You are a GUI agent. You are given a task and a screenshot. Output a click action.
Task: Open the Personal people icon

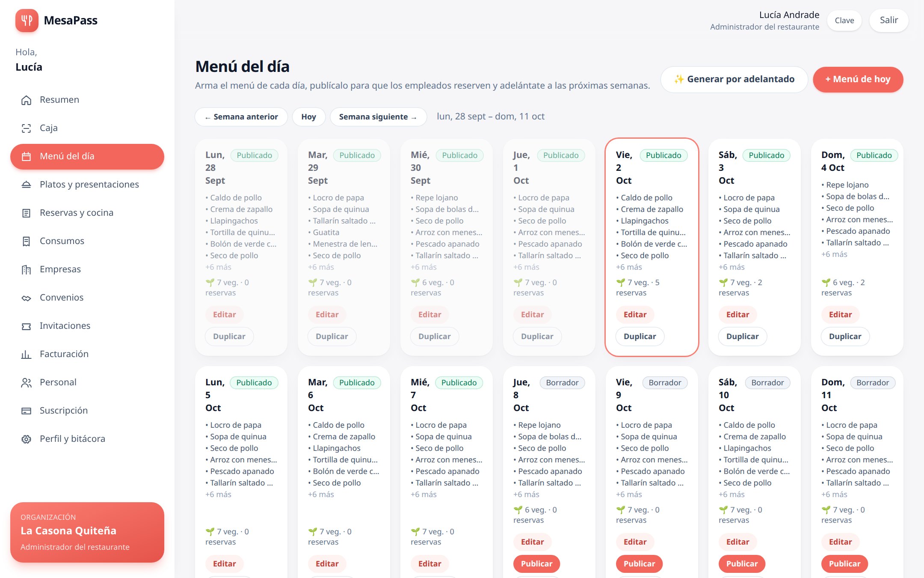point(27,382)
